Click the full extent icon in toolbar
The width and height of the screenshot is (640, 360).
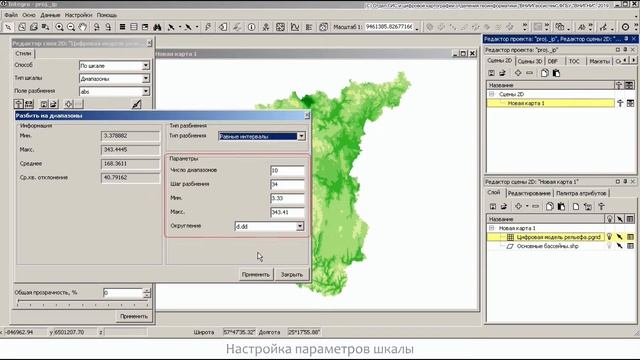point(280,27)
